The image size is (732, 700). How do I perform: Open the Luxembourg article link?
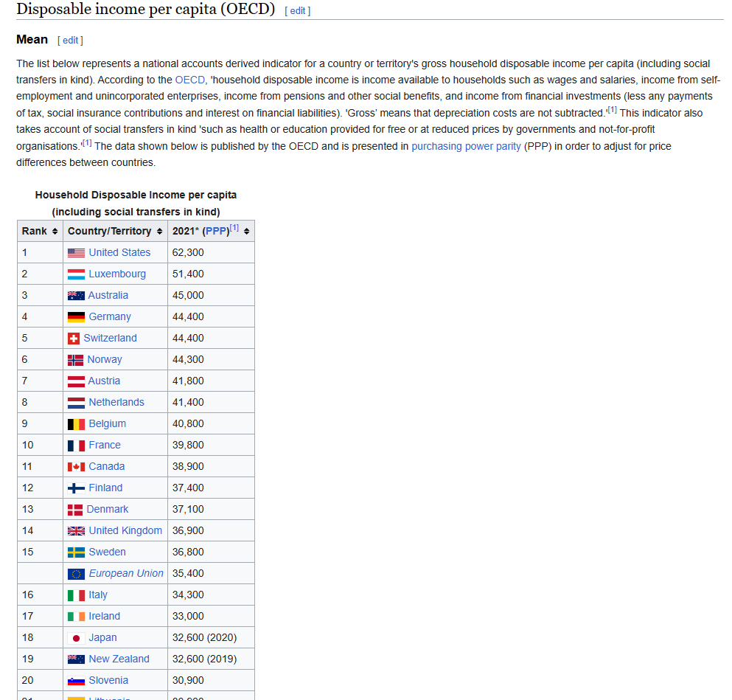coord(117,274)
